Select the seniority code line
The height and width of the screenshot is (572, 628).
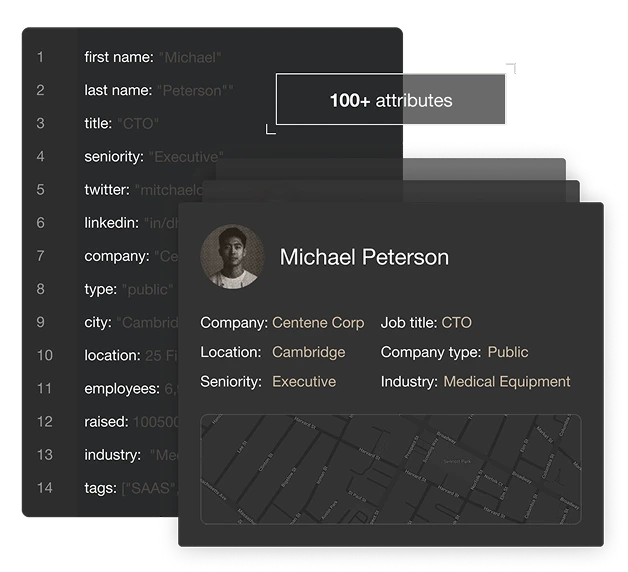(x=154, y=156)
